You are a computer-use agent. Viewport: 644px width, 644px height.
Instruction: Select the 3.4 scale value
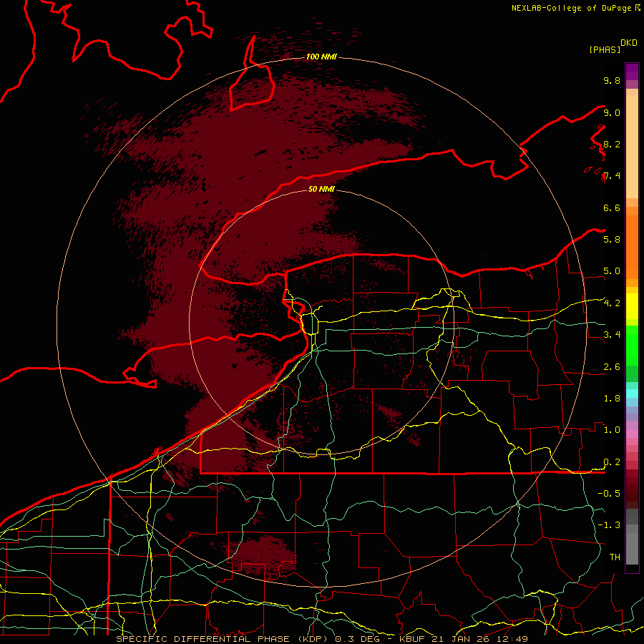[612, 335]
